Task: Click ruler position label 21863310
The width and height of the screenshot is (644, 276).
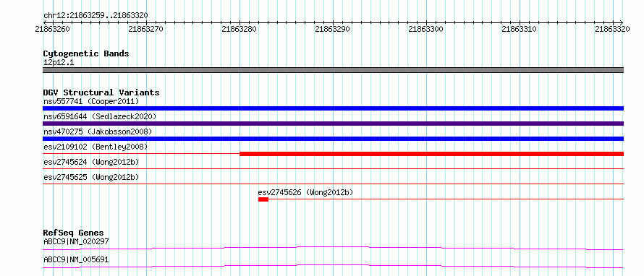Action: (x=519, y=29)
